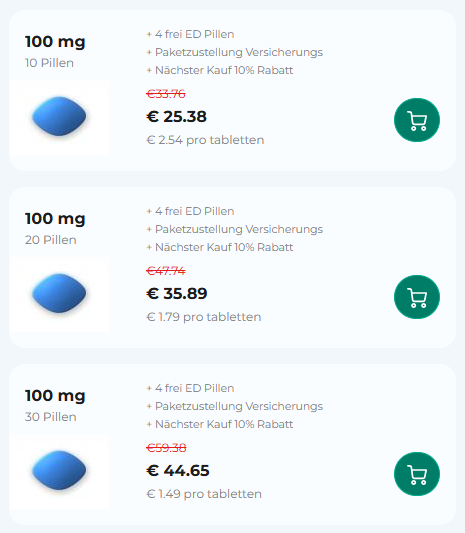Select the € 25.38 price

click(x=176, y=117)
